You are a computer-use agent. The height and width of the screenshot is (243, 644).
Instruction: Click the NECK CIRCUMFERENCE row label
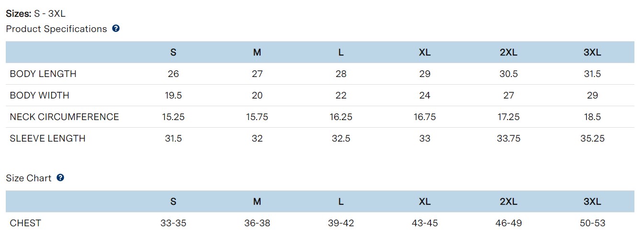(x=64, y=117)
